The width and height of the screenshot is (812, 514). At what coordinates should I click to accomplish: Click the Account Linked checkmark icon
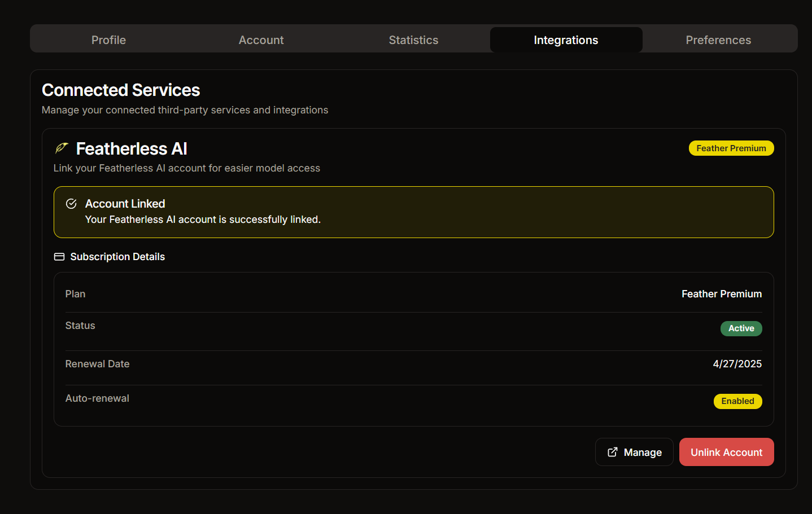[71, 204]
